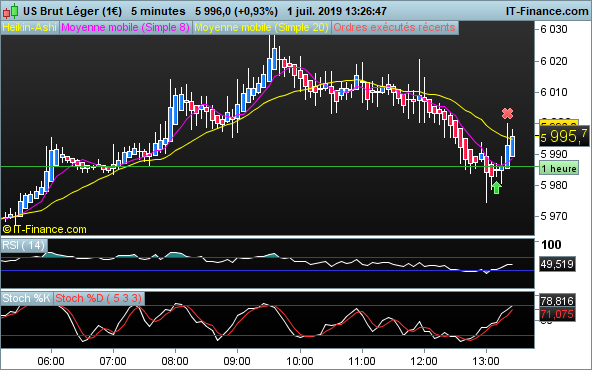
Task: Click the 12:00 time axis label
Action: point(424,361)
